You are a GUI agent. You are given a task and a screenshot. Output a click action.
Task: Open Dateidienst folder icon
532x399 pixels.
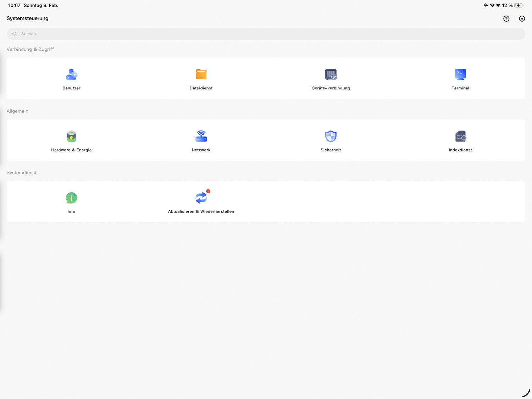click(x=201, y=74)
